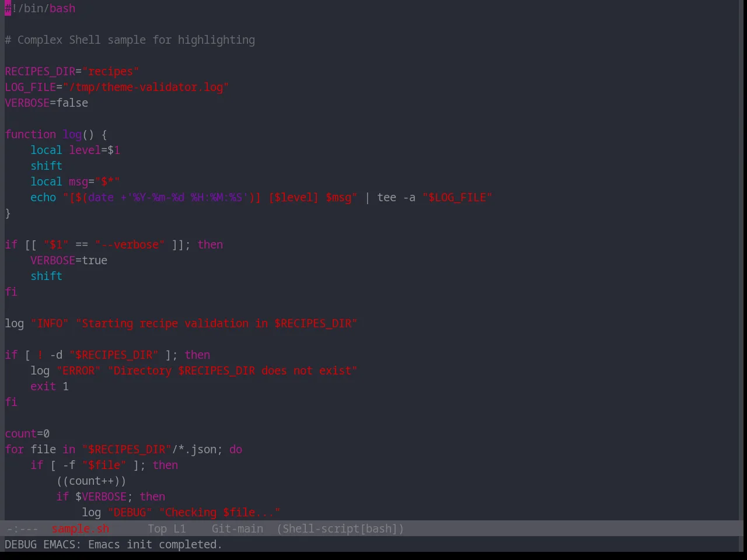Place cursor on the #!/bin/bash shebang line

click(40, 9)
